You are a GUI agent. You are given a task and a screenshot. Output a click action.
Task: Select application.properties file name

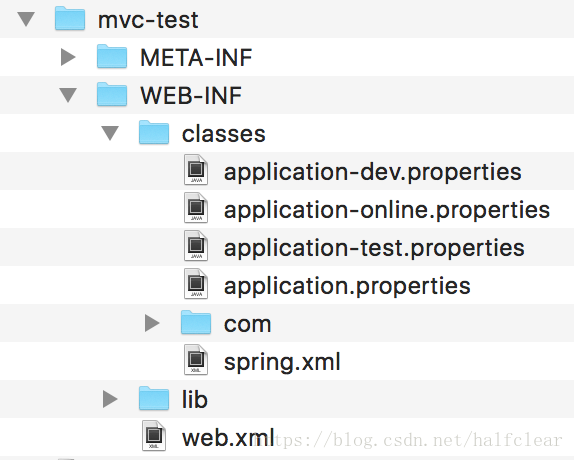pos(347,286)
